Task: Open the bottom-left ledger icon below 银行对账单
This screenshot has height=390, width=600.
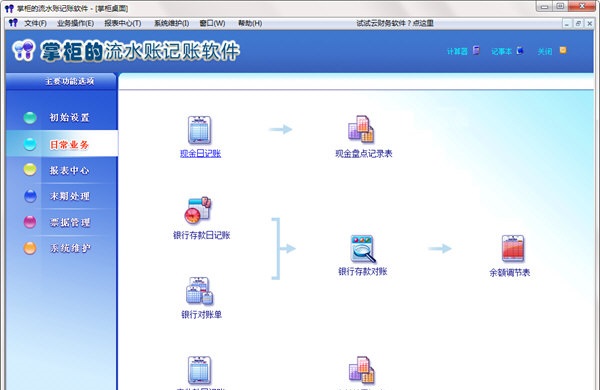Action: click(x=199, y=370)
